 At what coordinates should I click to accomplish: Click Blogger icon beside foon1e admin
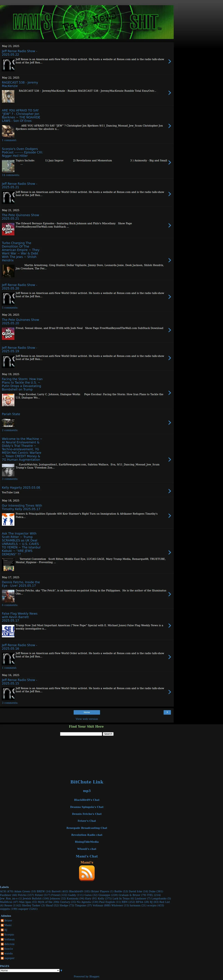pyautogui.click(x=2, y=949)
